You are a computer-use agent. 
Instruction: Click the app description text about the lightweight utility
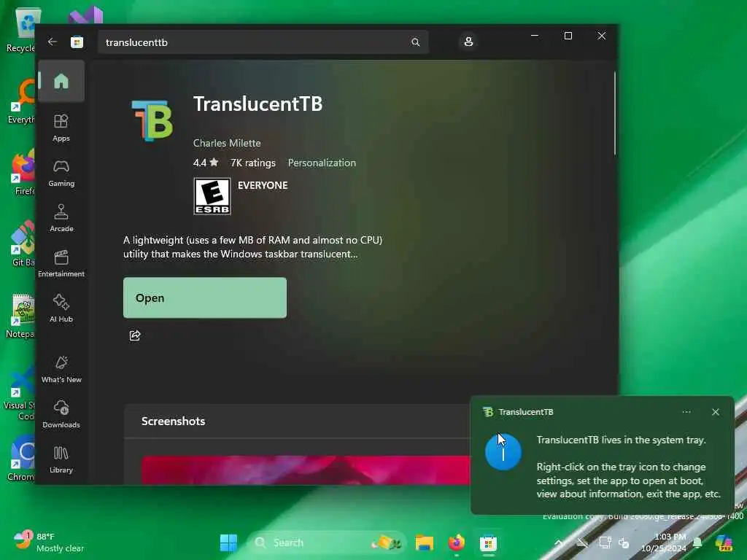(x=252, y=247)
